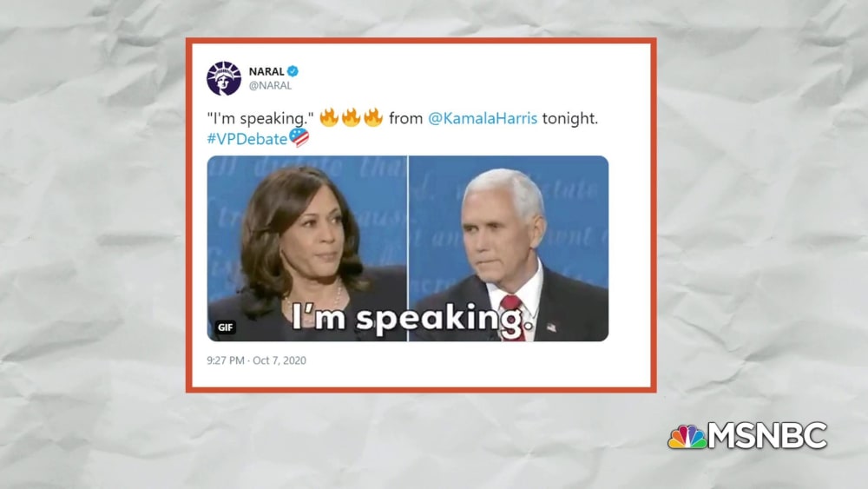The image size is (868, 489).
Task: Open the NARAL display name profile link
Action: point(266,71)
